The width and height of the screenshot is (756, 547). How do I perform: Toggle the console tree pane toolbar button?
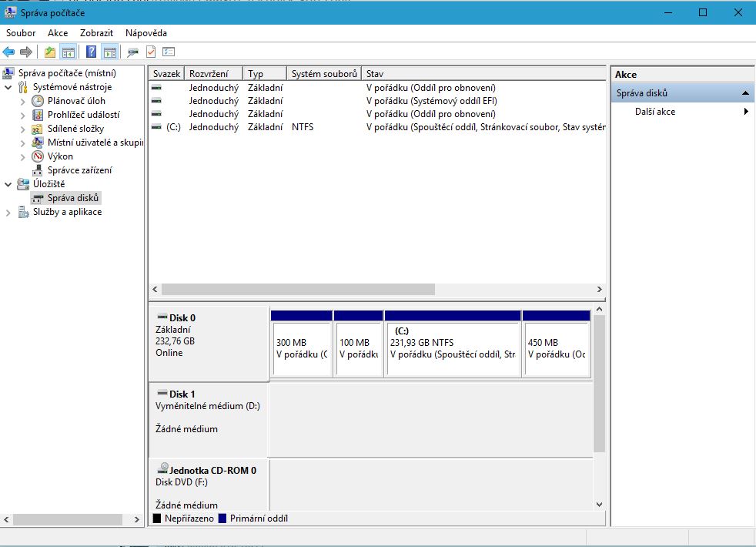pyautogui.click(x=69, y=52)
